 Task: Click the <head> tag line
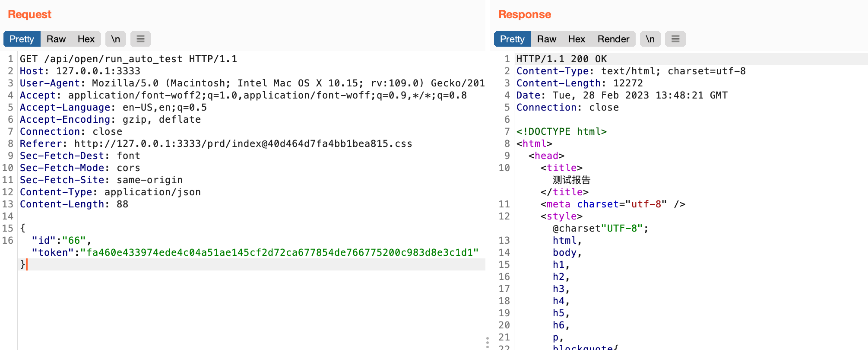tap(546, 156)
